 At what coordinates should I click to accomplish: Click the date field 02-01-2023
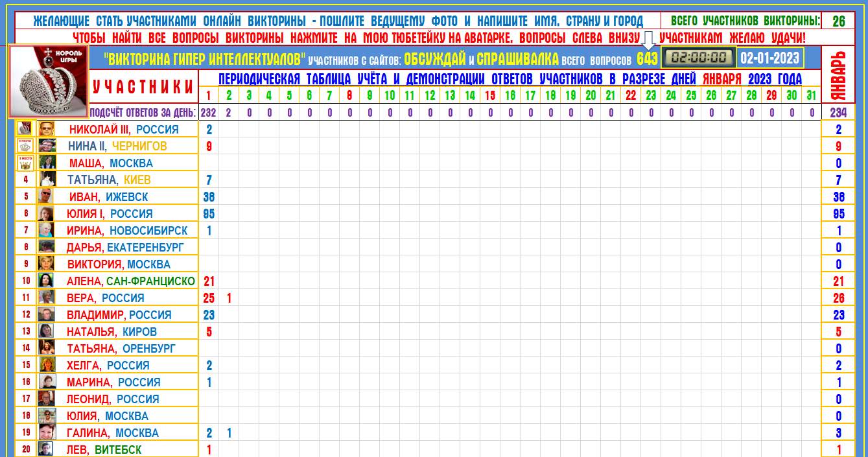coord(770,58)
